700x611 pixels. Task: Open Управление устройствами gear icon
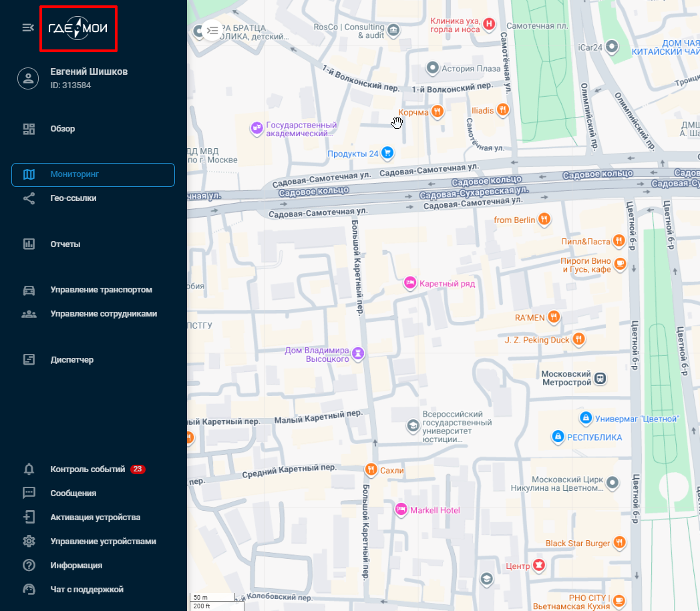[x=29, y=542]
